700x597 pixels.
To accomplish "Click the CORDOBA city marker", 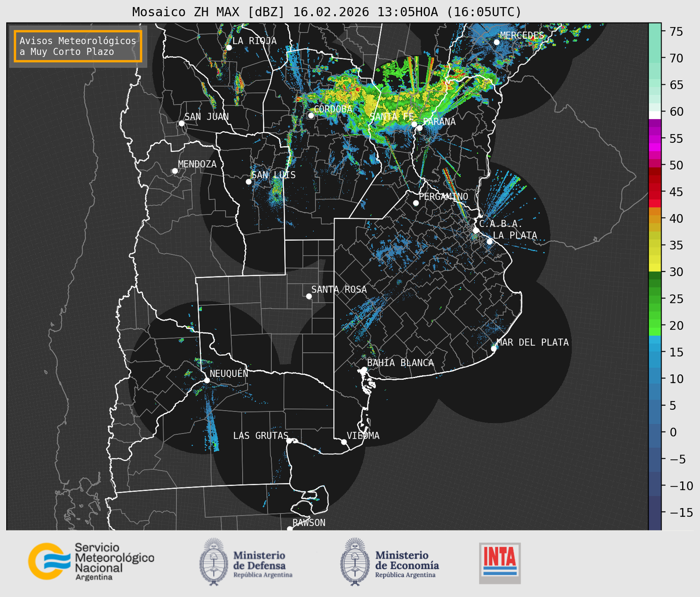I will (x=311, y=115).
